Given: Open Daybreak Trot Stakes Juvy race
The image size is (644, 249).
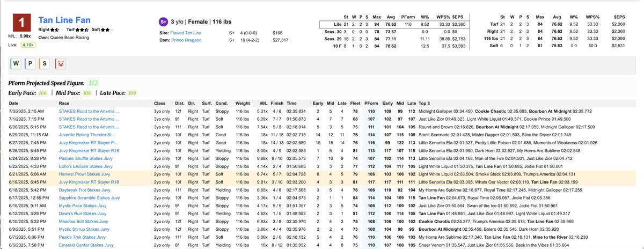Looking at the screenshot, I should click(85, 189).
